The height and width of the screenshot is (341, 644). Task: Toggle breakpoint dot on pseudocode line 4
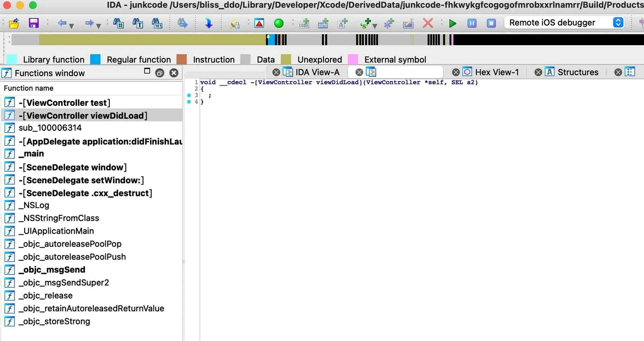189,102
